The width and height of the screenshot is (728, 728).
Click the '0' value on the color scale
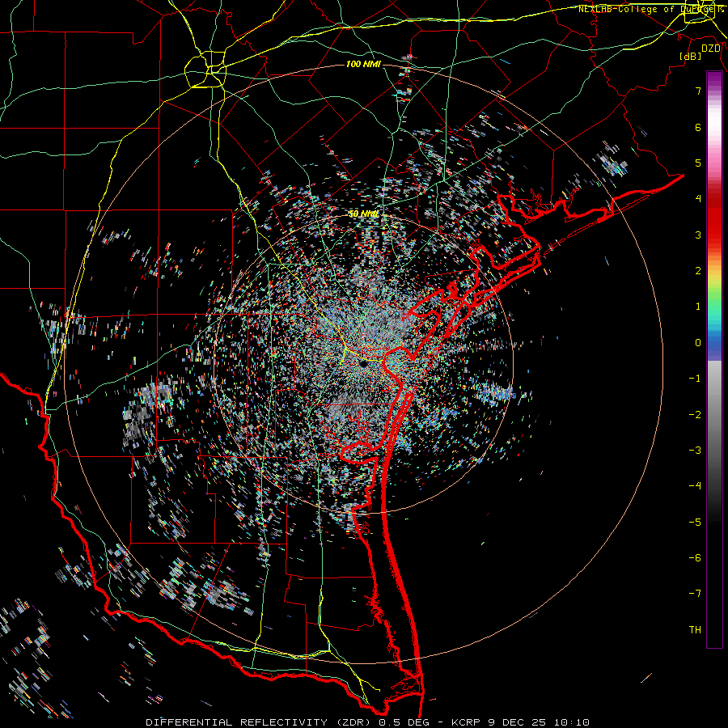[698, 343]
